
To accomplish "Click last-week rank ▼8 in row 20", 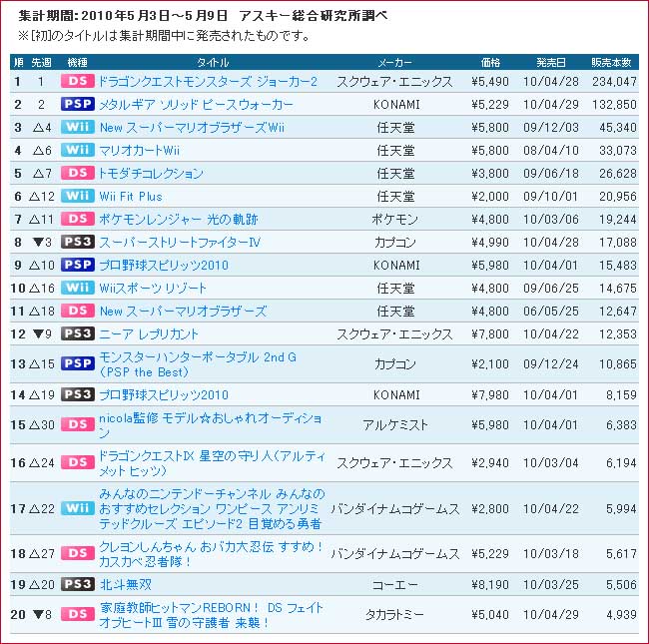I will pyautogui.click(x=42, y=615).
